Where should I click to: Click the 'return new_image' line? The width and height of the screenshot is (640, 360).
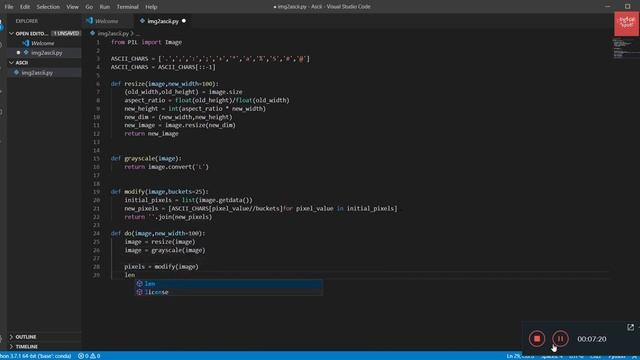pos(151,134)
